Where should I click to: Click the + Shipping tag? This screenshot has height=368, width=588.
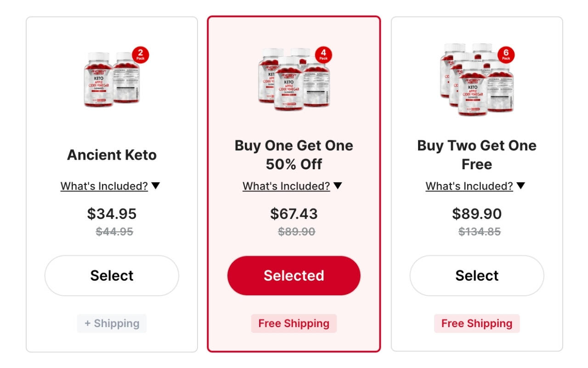[x=112, y=323]
